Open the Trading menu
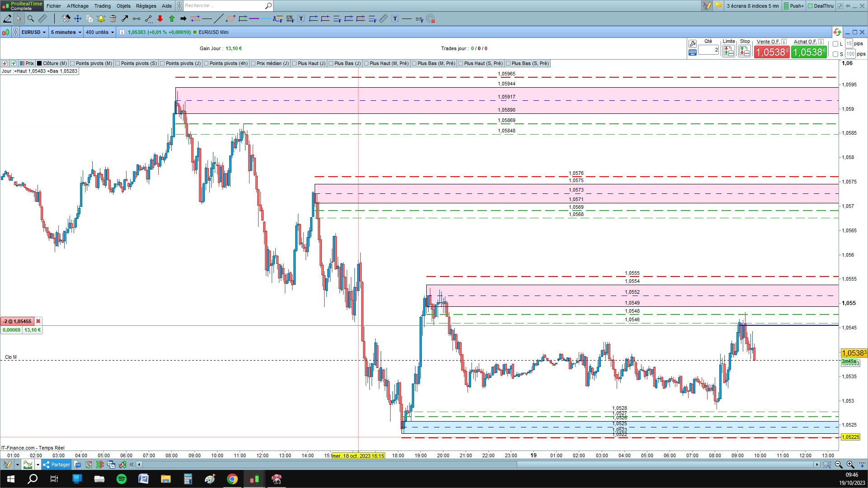868x488 pixels. (102, 6)
